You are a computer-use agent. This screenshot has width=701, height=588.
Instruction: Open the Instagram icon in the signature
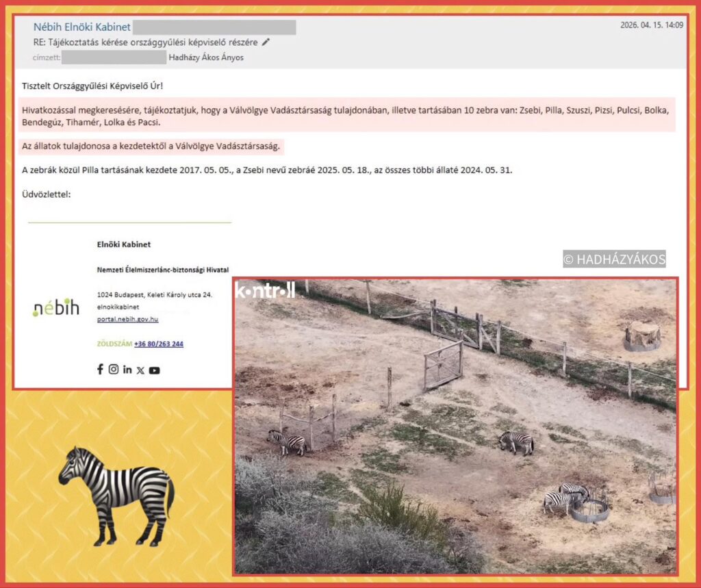114,370
